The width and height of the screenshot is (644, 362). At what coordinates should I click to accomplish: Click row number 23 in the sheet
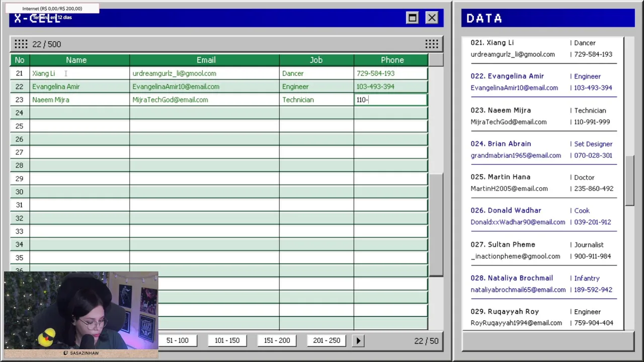(x=19, y=100)
